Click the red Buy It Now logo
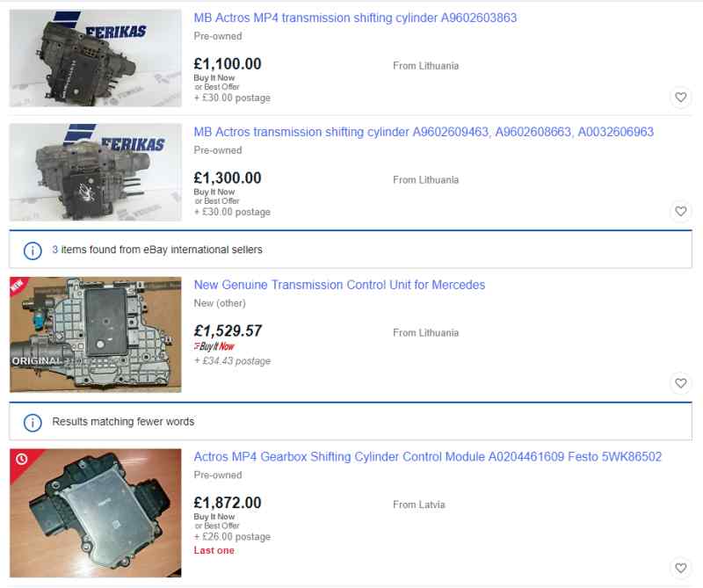This screenshot has width=703, height=588. [214, 346]
